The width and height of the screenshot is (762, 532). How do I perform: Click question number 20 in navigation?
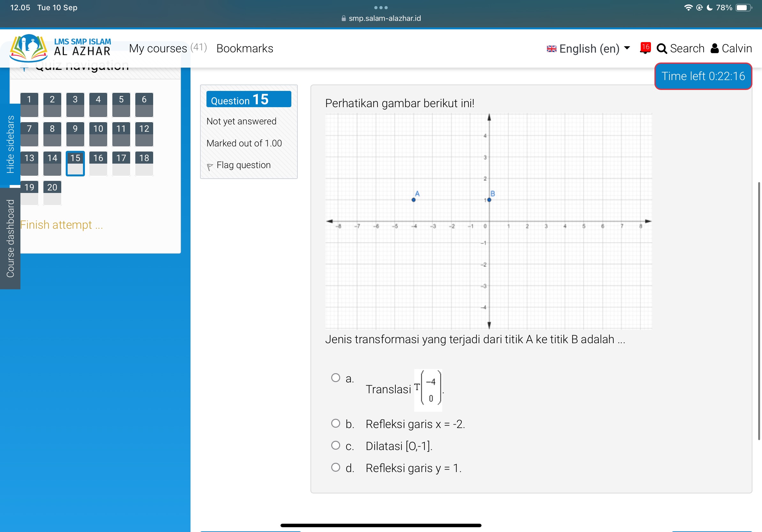coord(52,186)
